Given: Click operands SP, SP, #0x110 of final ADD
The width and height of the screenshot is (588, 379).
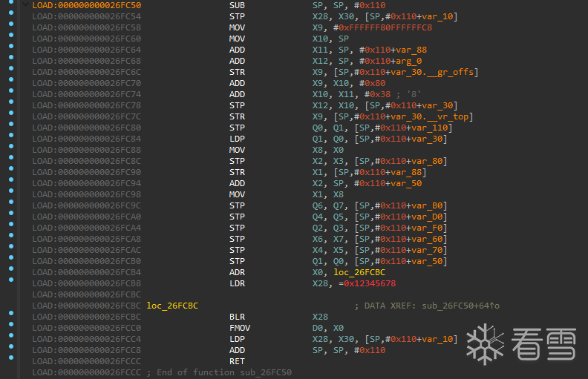Looking at the screenshot, I should click(x=349, y=350).
